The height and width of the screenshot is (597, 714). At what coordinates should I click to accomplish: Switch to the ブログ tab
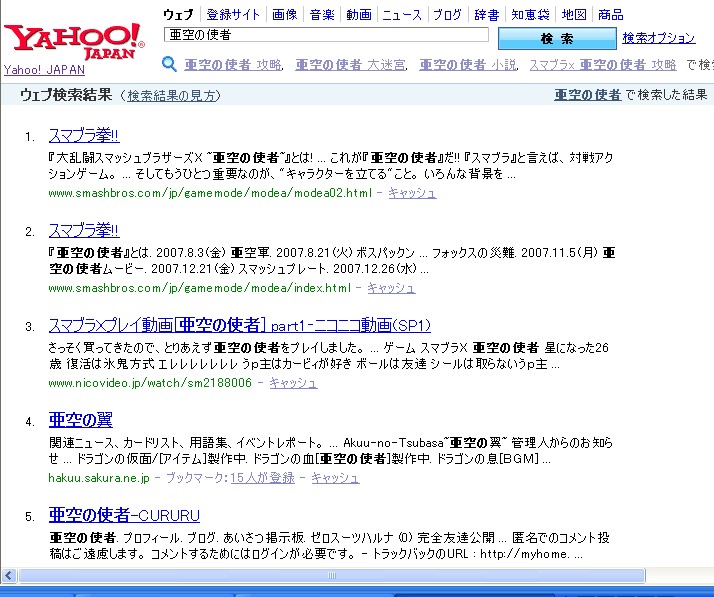[447, 15]
